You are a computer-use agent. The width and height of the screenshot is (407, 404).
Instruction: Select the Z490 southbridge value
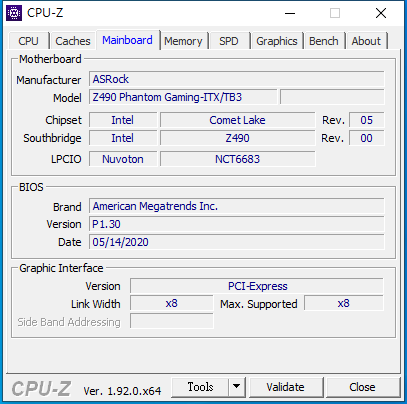(x=237, y=138)
